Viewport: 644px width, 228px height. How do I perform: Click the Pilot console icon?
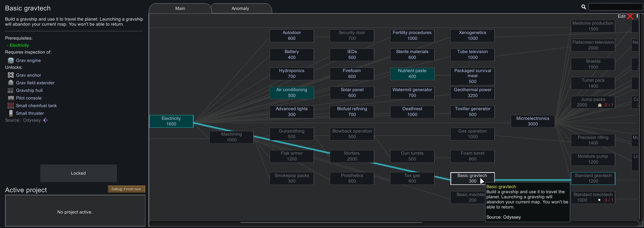pos(11,98)
